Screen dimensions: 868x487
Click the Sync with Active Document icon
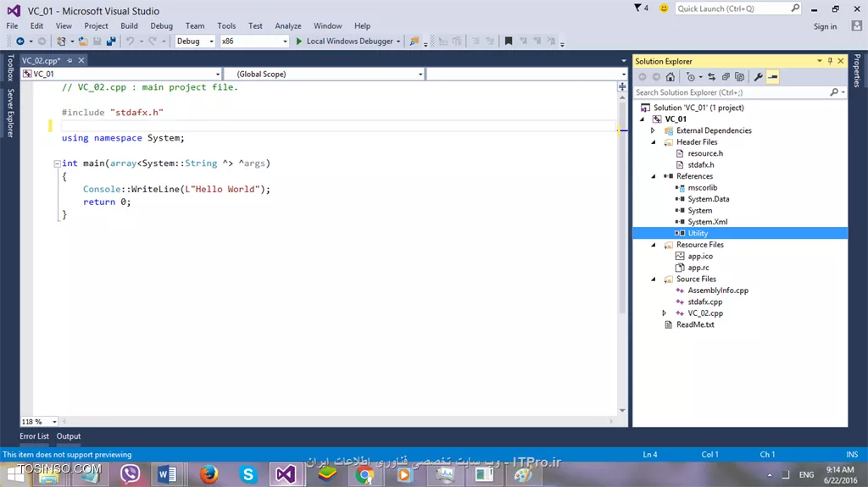(x=711, y=77)
